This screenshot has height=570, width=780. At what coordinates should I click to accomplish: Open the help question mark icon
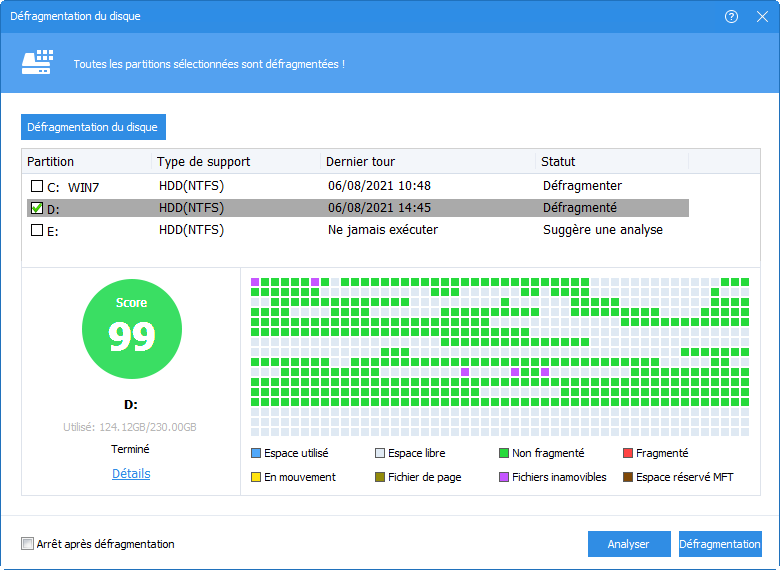[731, 16]
